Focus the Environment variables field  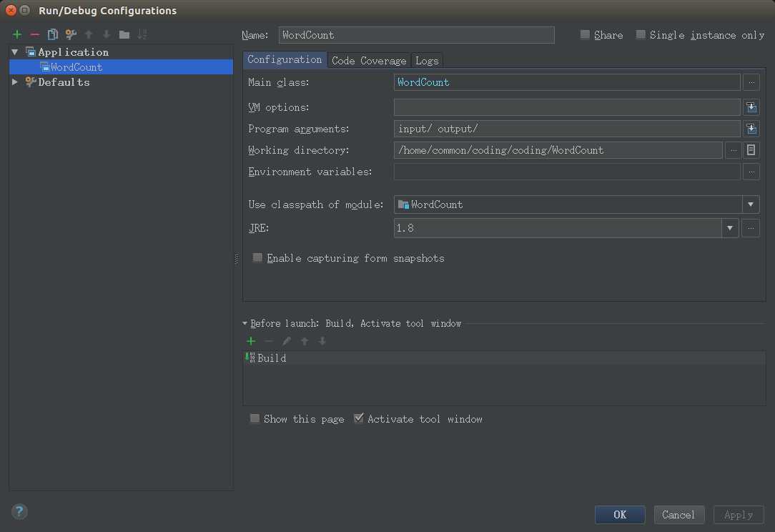[567, 172]
